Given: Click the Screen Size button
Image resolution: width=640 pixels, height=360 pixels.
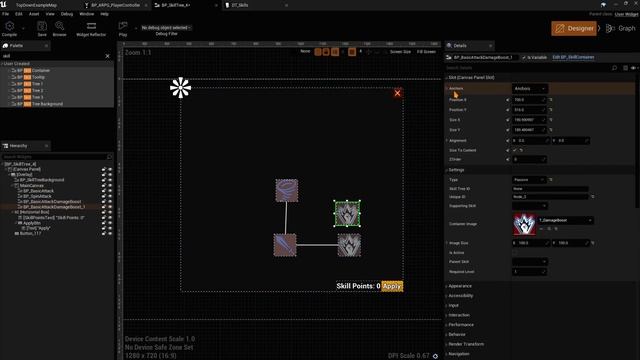Looking at the screenshot, I should tap(400, 52).
